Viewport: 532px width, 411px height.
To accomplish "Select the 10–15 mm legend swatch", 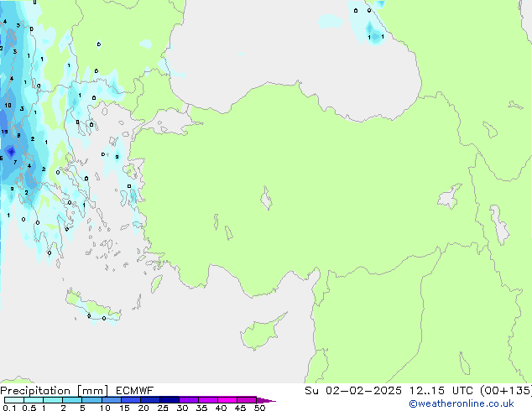I will coord(111,400).
